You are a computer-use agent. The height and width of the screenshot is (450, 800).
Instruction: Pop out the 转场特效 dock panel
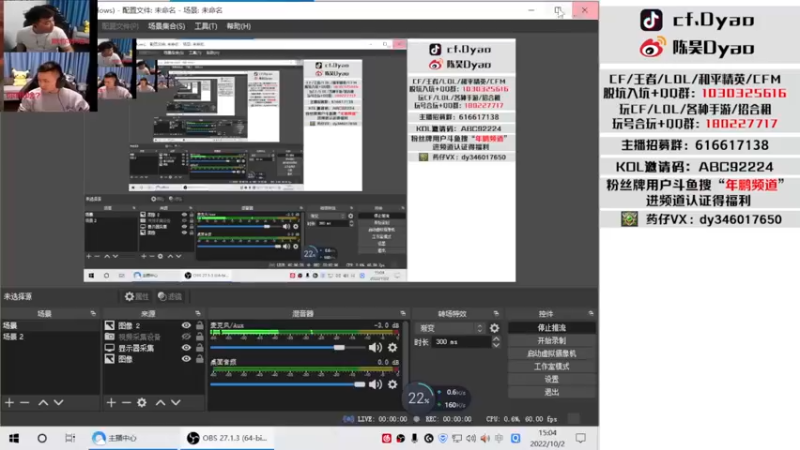click(x=496, y=313)
